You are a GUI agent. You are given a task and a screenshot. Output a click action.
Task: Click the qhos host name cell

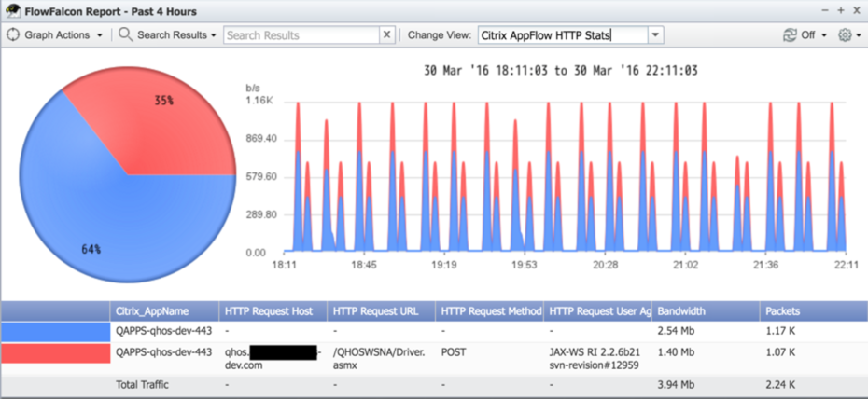point(273,359)
